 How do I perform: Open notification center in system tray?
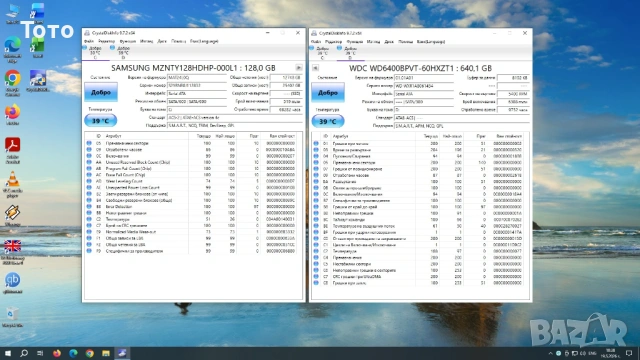tap(629, 353)
